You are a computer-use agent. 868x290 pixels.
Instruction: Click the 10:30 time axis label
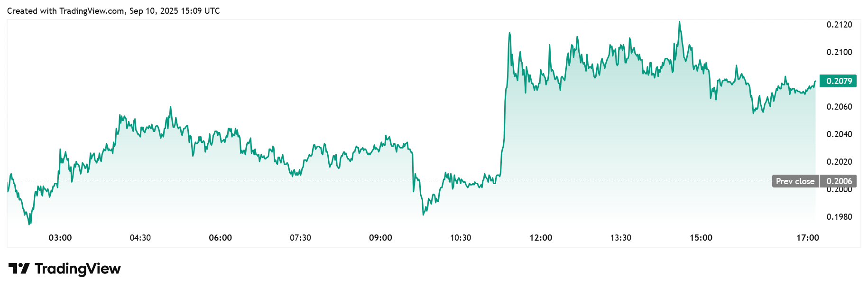(461, 238)
